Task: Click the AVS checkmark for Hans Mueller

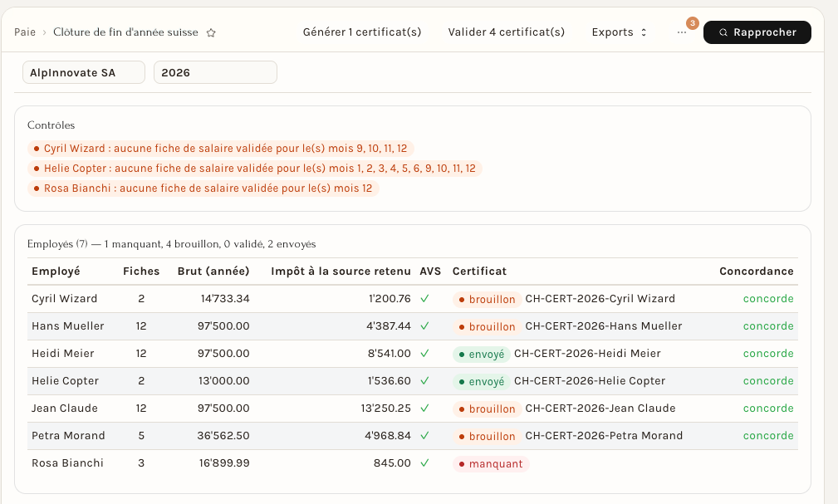Action: click(424, 326)
